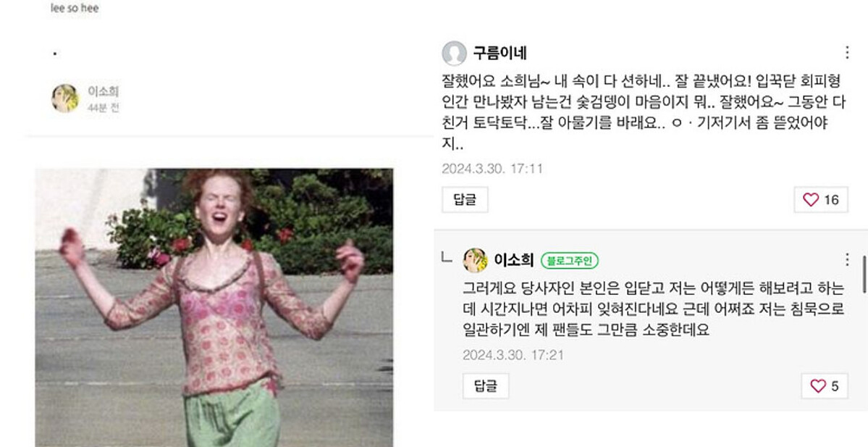Open the 이소희 reply three-dot options menu
The width and height of the screenshot is (868, 447).
(x=847, y=260)
